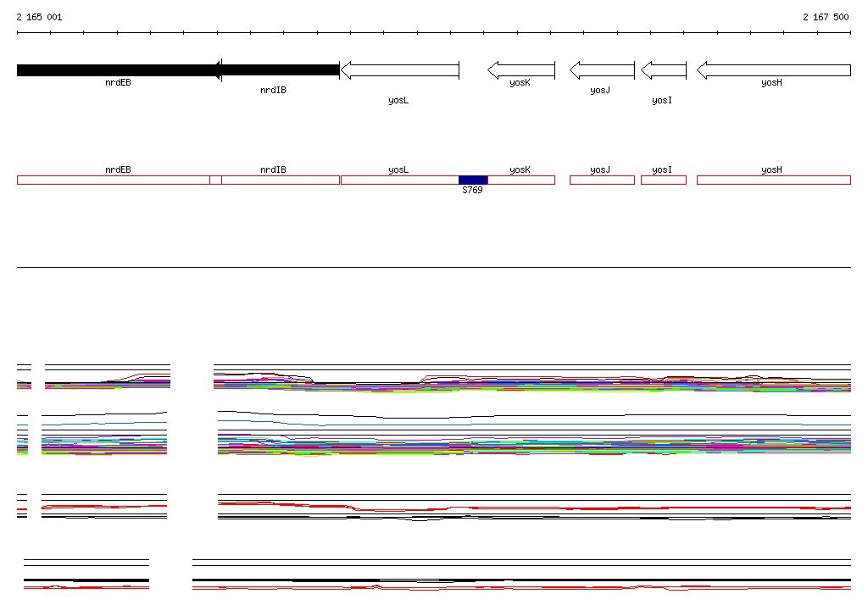Viewport: 868px width, 605px height.
Task: Click yosL label under white arrow
Action: (x=398, y=100)
